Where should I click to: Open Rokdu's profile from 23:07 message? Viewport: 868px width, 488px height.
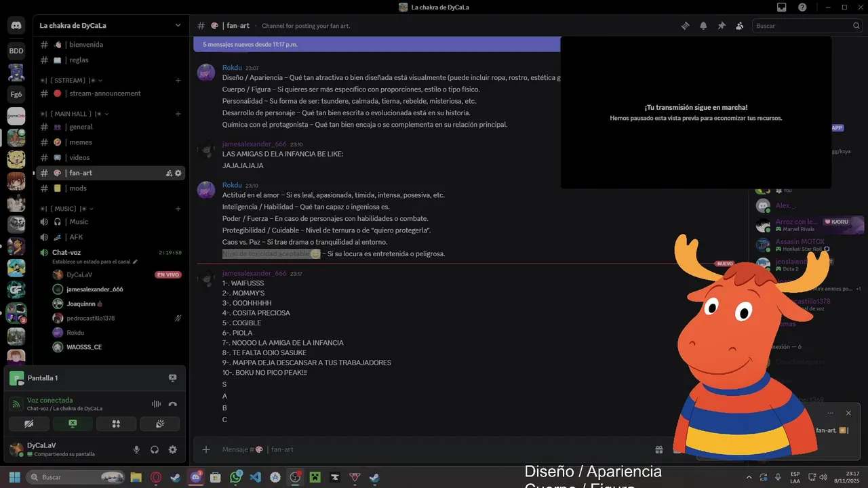[x=232, y=68]
